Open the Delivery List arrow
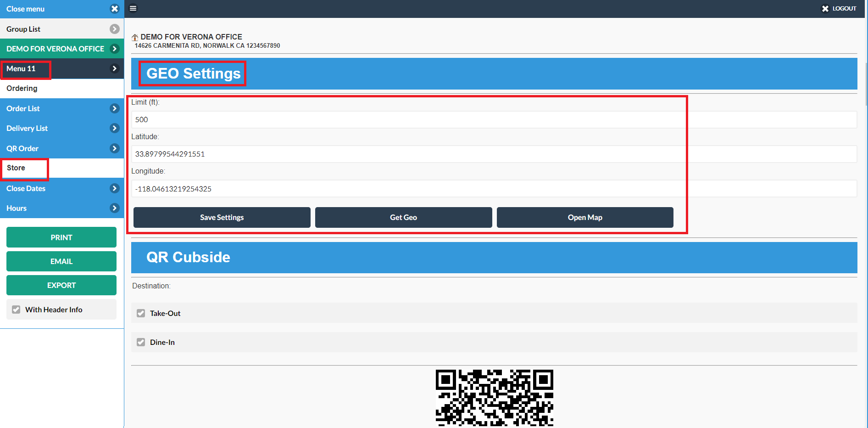Image resolution: width=868 pixels, height=428 pixels. [115, 128]
